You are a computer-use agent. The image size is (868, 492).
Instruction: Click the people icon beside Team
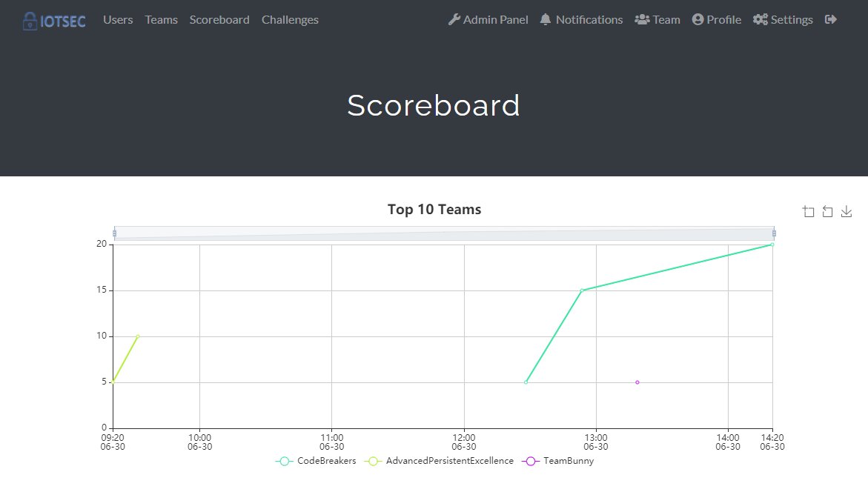pyautogui.click(x=642, y=20)
